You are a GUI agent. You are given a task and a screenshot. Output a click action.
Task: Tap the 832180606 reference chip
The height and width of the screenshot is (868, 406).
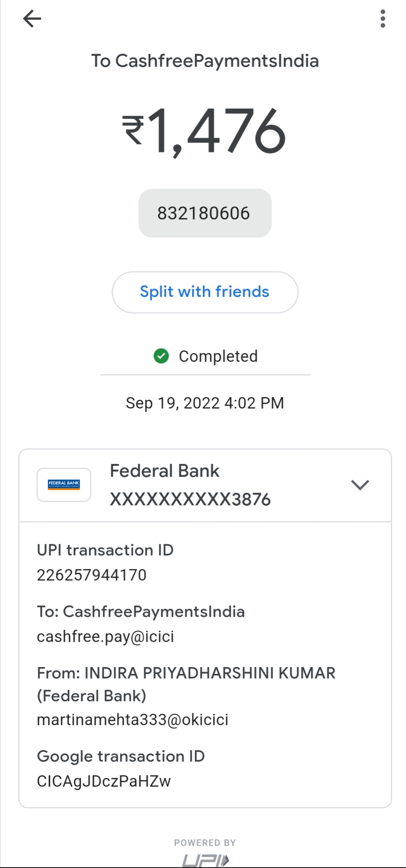point(205,213)
